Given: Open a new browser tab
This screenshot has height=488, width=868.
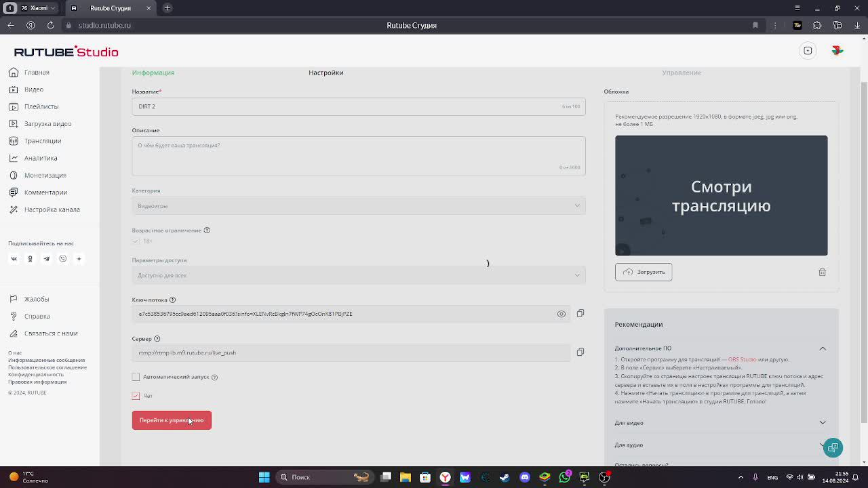Looking at the screenshot, I should 167,8.
